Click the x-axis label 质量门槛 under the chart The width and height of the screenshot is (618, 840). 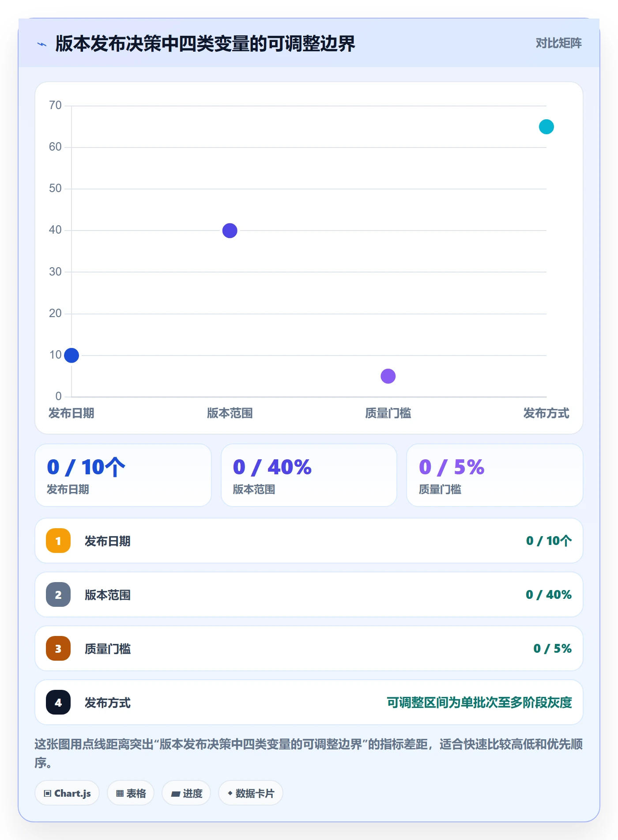coord(388,413)
